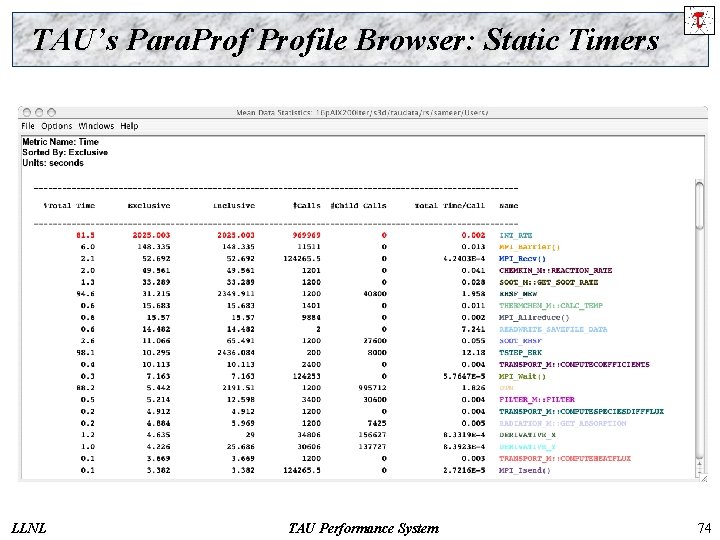This screenshot has width=720, height=540.
Task: Click the TAU logo icon in slide corner
Action: click(x=699, y=20)
